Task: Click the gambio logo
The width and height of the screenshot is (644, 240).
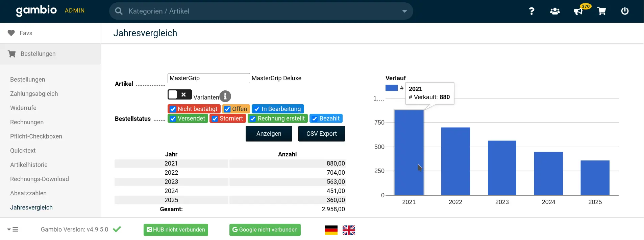Action: (36, 10)
